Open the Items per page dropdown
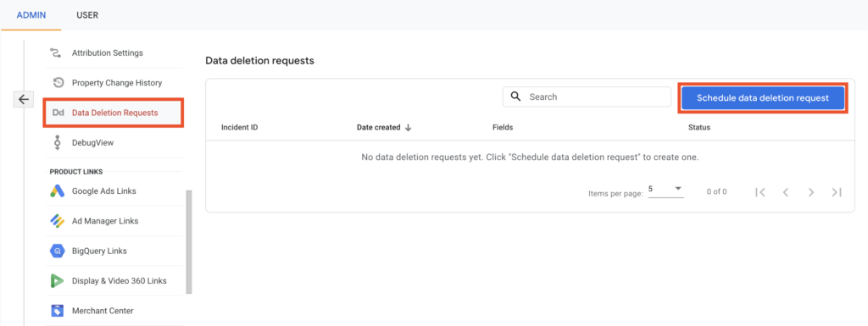This screenshot has width=868, height=326. 666,190
